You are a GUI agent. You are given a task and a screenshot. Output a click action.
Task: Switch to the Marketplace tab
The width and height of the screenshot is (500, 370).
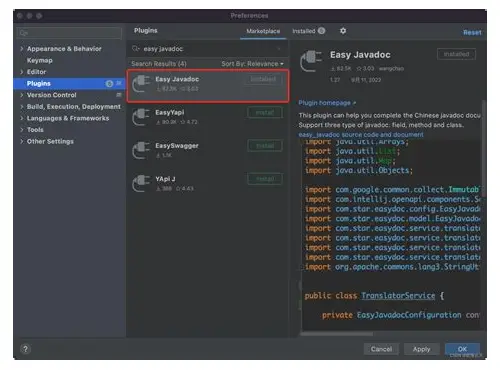coord(263,31)
